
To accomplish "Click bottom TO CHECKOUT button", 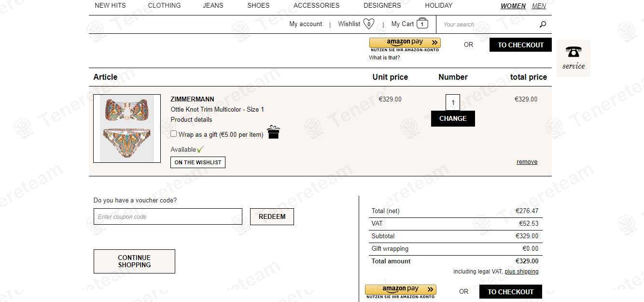I will (511, 292).
